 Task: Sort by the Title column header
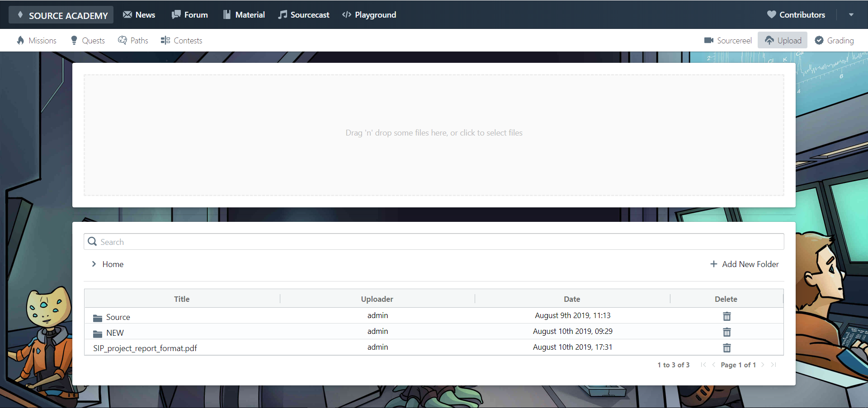point(182,299)
